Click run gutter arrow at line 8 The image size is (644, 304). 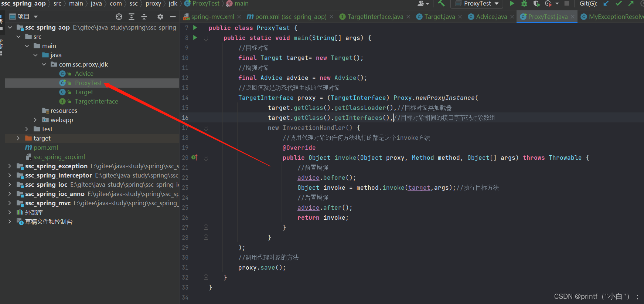point(195,38)
